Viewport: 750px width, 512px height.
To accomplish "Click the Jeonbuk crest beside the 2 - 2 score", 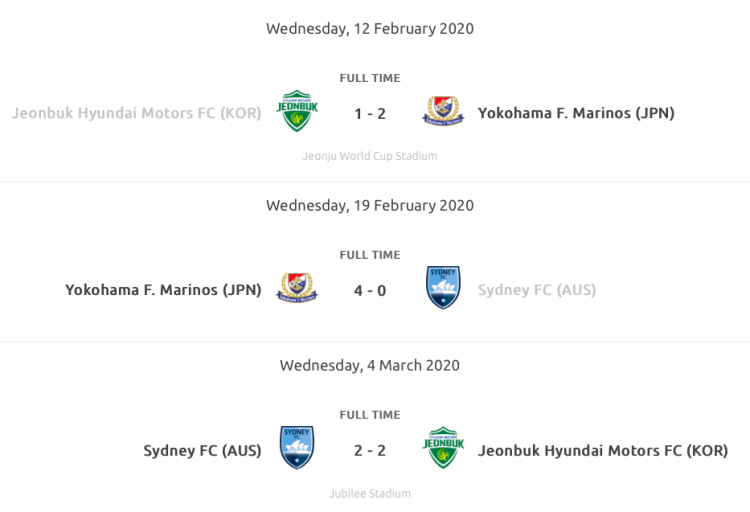I will click(x=442, y=449).
